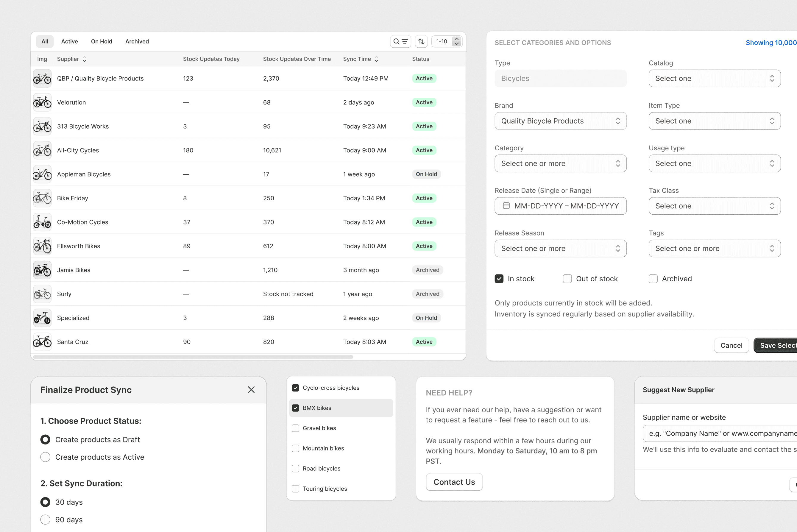This screenshot has height=532, width=797.
Task: Switch to the On Hold tab
Action: (x=102, y=41)
